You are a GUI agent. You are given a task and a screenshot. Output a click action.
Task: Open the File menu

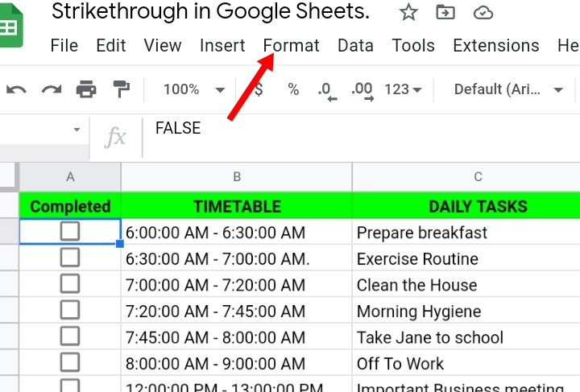click(64, 46)
